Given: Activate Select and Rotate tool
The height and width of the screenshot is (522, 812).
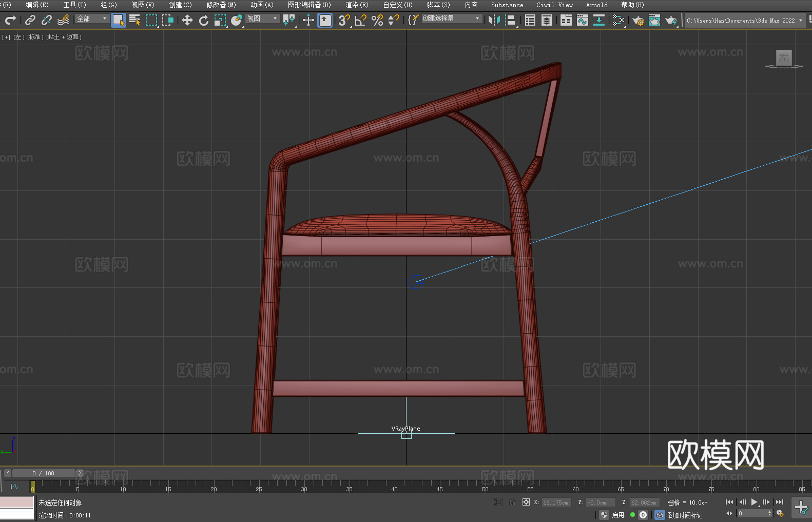Looking at the screenshot, I should 204,20.
